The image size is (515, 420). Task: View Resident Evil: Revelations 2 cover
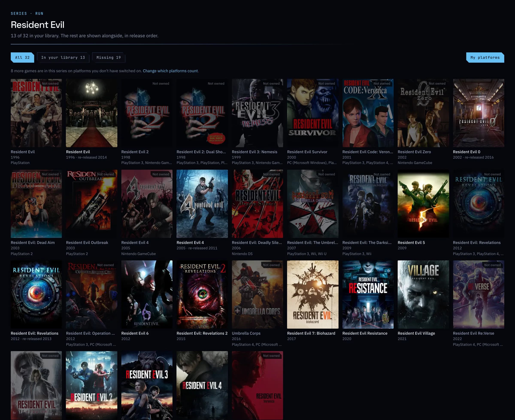pos(202,295)
